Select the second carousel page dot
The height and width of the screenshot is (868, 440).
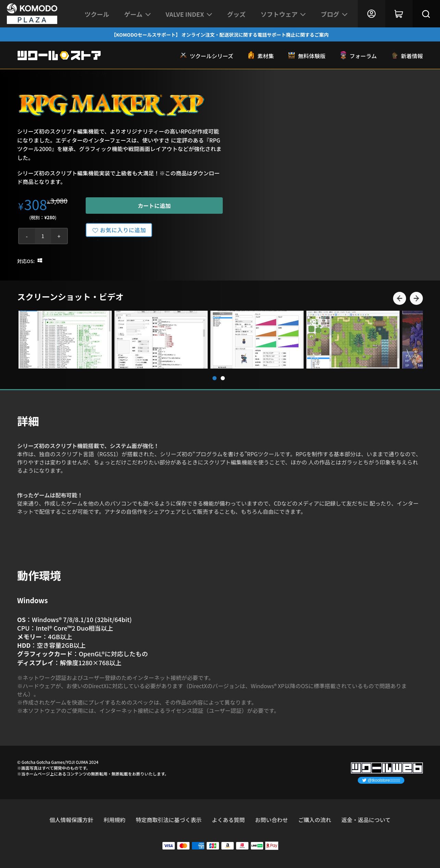[223, 378]
